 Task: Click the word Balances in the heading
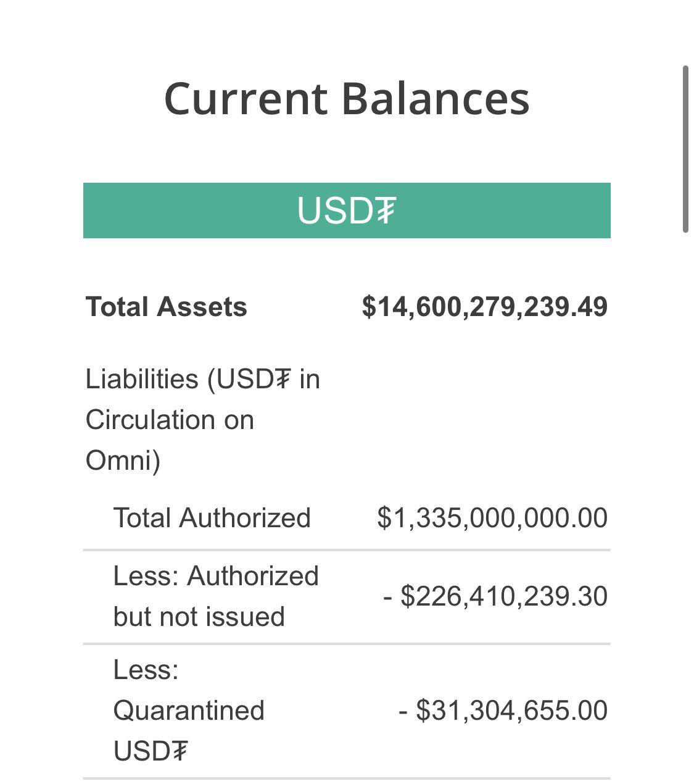click(436, 99)
